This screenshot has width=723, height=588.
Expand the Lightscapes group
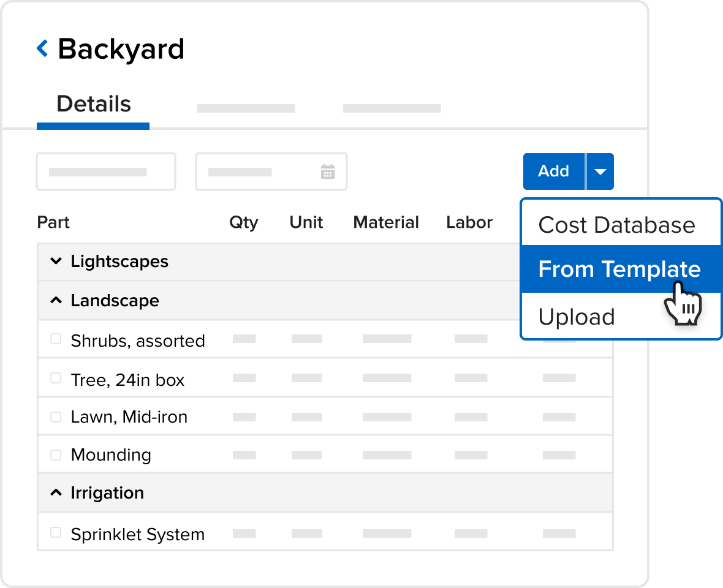56,262
